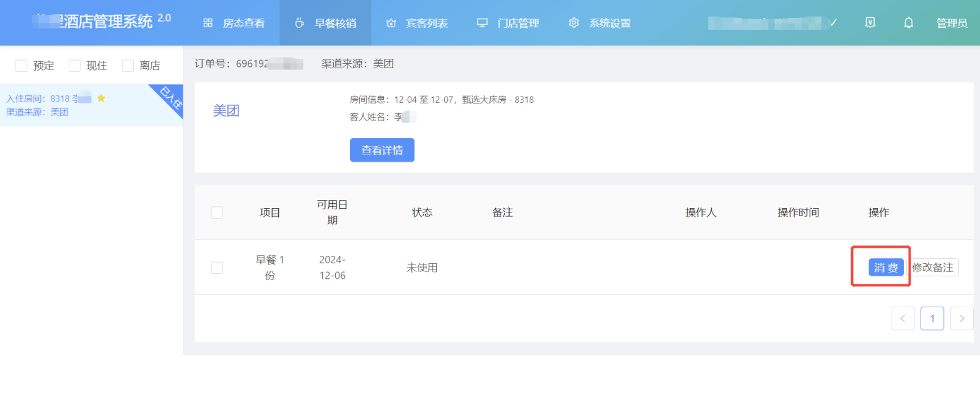This screenshot has height=402, width=980.
Task: Click the 操作人 column header
Action: tap(701, 212)
